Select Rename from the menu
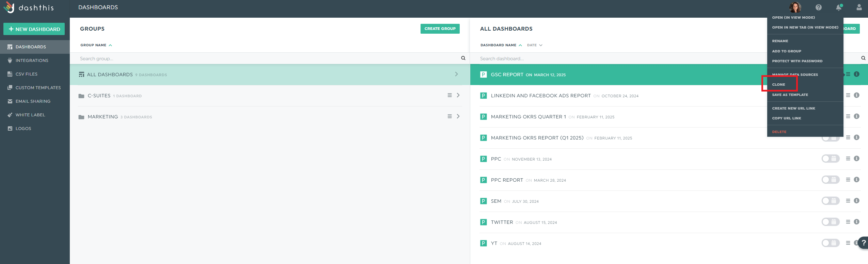This screenshot has height=264, width=868. (x=780, y=41)
